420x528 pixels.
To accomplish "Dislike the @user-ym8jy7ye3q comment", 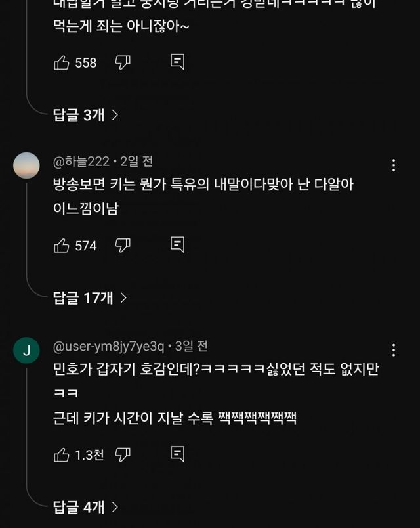I will point(123,454).
